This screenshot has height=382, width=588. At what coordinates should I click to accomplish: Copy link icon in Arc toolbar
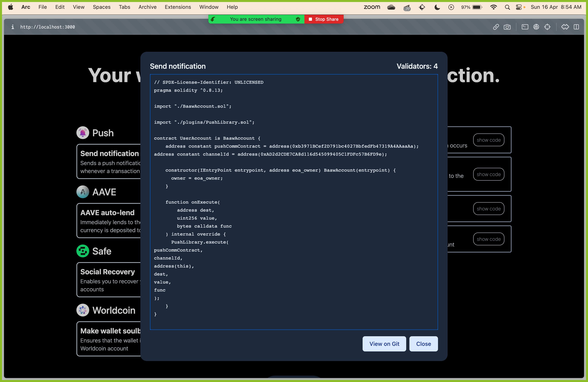click(496, 27)
